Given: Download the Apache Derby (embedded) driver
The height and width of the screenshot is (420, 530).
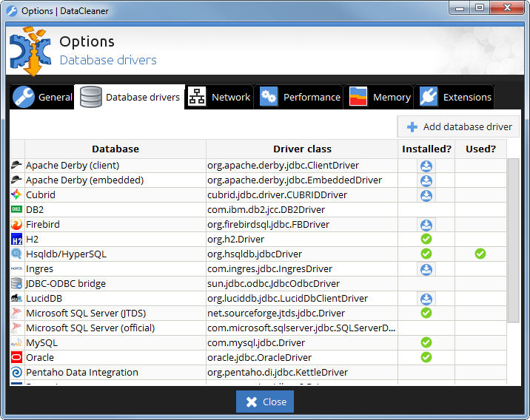Looking at the screenshot, I should click(x=426, y=180).
